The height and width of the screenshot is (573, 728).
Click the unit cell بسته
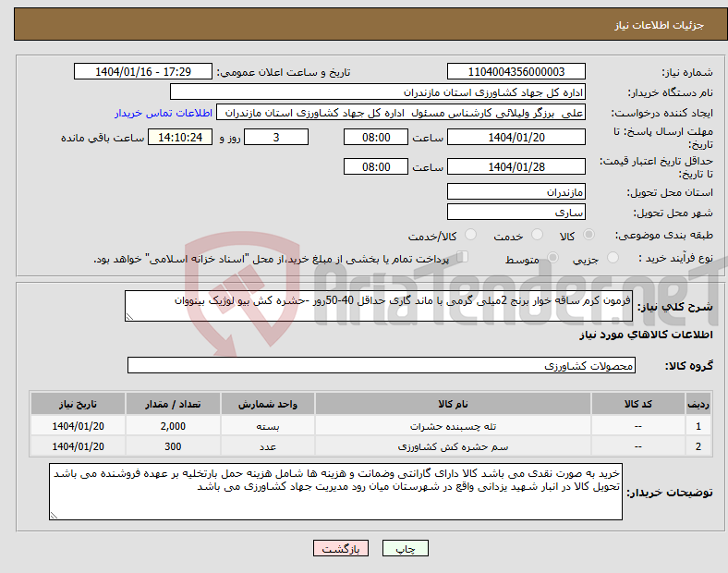(268, 426)
